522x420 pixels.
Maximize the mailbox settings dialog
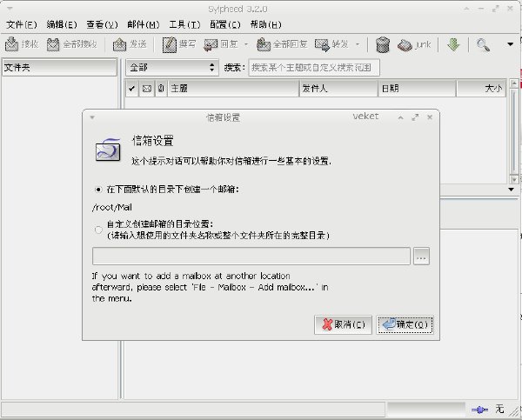pyautogui.click(x=415, y=117)
